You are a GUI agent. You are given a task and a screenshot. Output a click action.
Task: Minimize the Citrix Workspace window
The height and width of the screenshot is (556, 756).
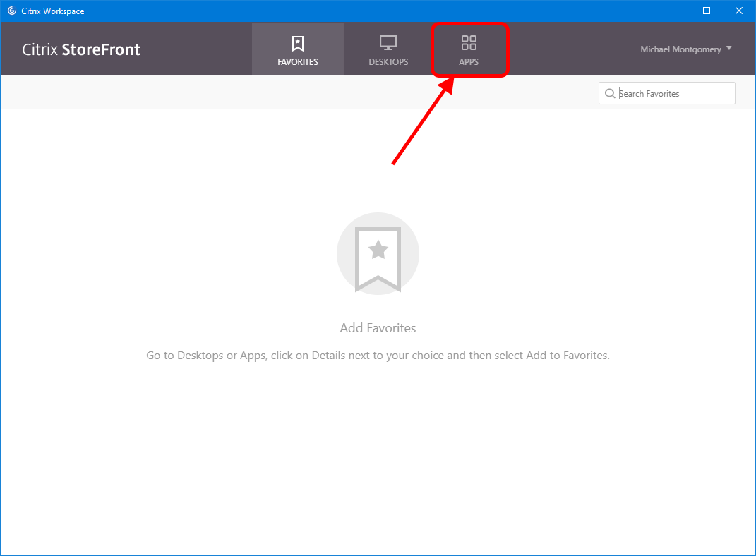[675, 11]
